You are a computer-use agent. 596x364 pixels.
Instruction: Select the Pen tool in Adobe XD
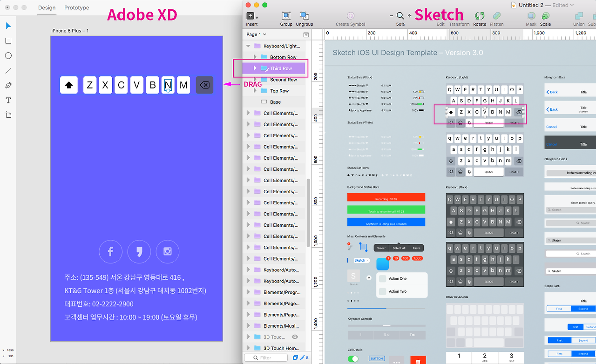click(x=8, y=85)
